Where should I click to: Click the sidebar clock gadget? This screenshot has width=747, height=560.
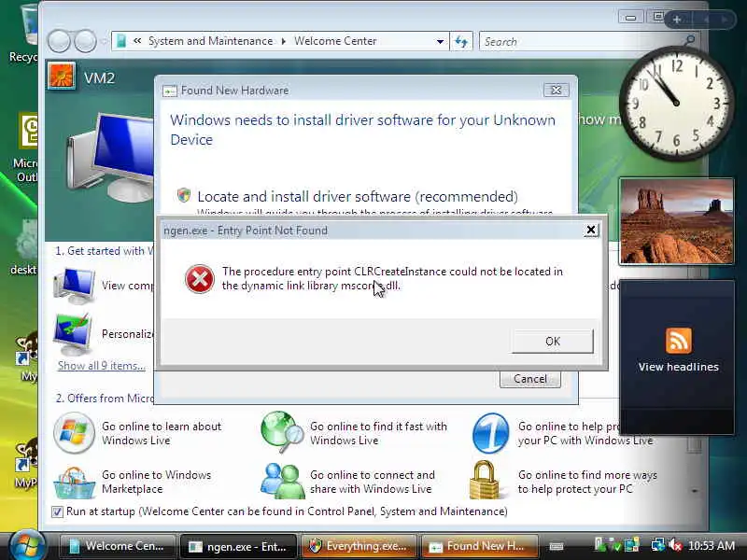[676, 103]
